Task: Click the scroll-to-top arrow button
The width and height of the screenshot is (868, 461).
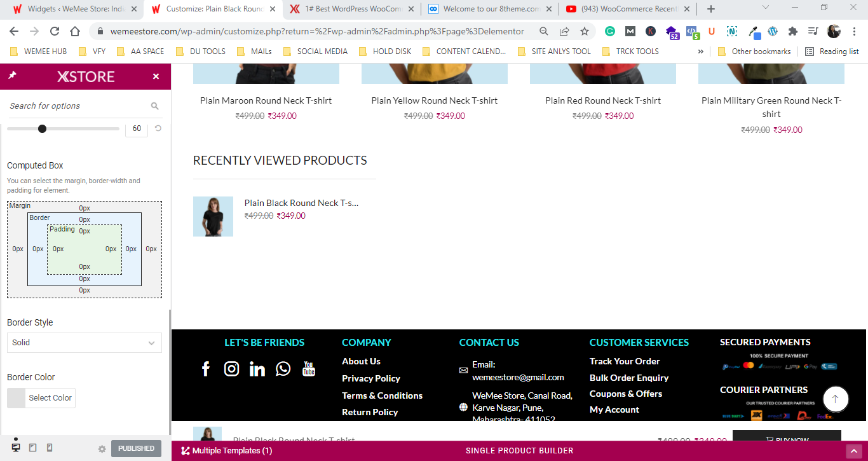Action: [x=836, y=399]
